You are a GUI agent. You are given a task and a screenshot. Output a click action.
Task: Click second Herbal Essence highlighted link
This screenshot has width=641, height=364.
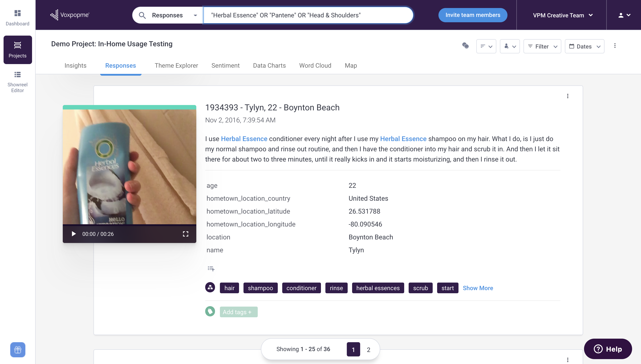[x=403, y=139]
